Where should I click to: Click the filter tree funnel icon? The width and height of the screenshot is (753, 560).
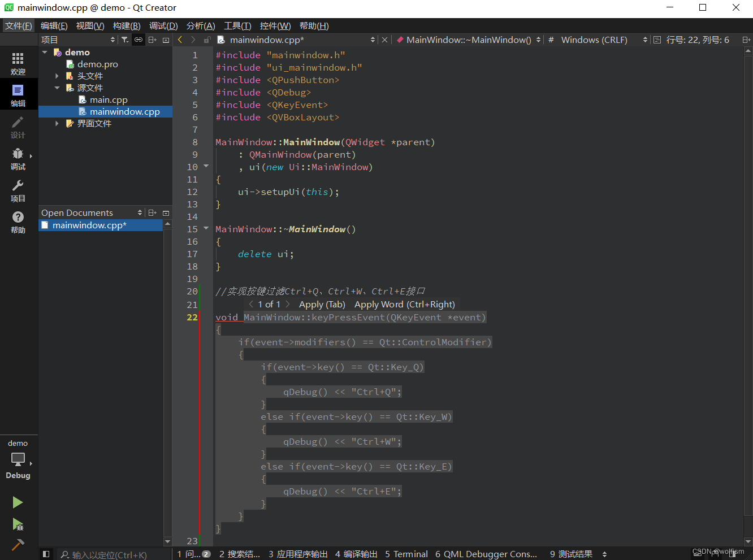[125, 40]
